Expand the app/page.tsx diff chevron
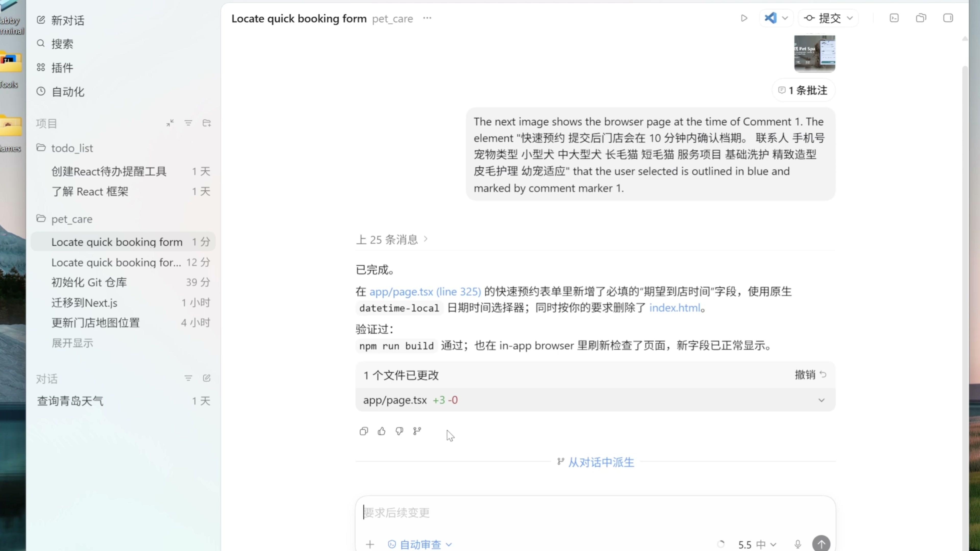Viewport: 980px width, 551px height. pyautogui.click(x=821, y=400)
